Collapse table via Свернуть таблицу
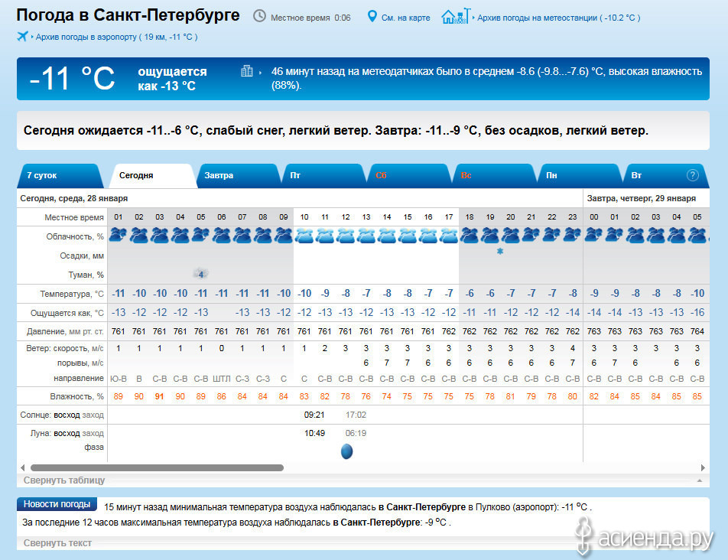 64,480
